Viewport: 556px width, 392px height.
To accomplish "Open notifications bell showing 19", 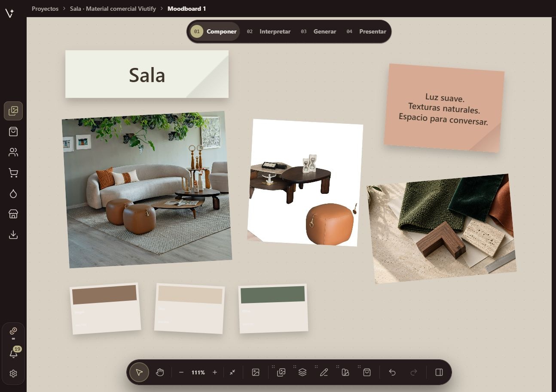I will pyautogui.click(x=13, y=354).
